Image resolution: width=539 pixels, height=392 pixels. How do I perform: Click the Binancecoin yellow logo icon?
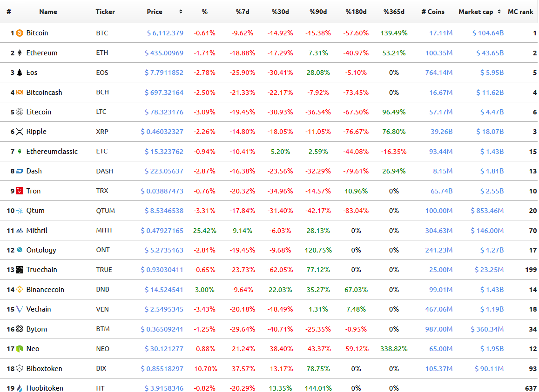20,289
